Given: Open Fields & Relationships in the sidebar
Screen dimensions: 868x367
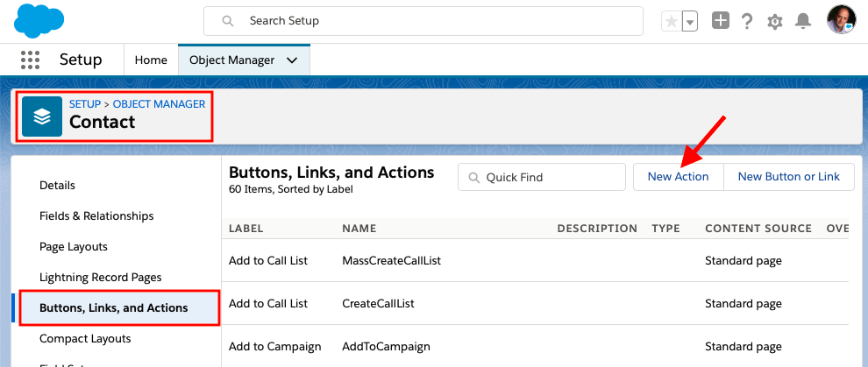Looking at the screenshot, I should [96, 216].
